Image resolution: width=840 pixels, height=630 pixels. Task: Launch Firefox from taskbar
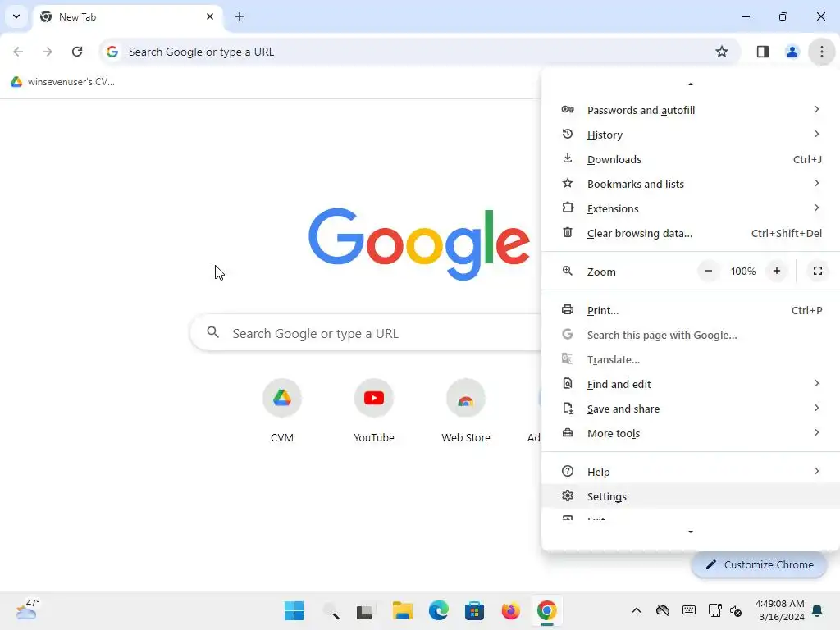[x=510, y=610]
